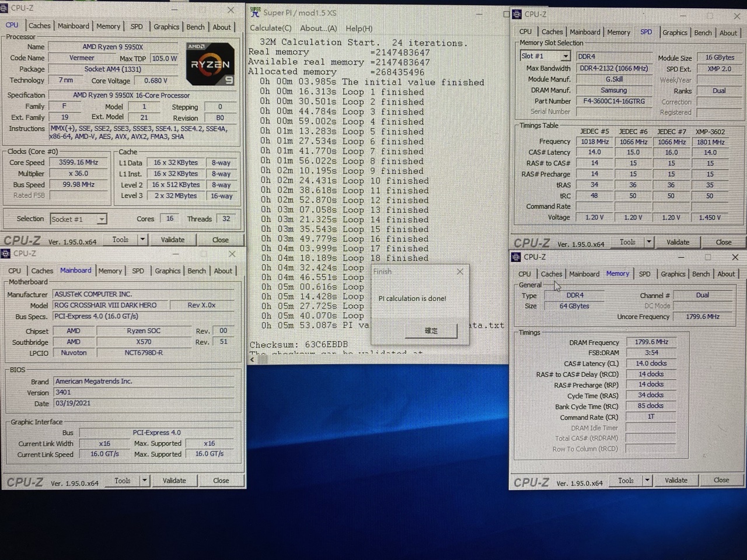Select Caches tab in Memory window
The height and width of the screenshot is (560, 747).
[x=551, y=274]
